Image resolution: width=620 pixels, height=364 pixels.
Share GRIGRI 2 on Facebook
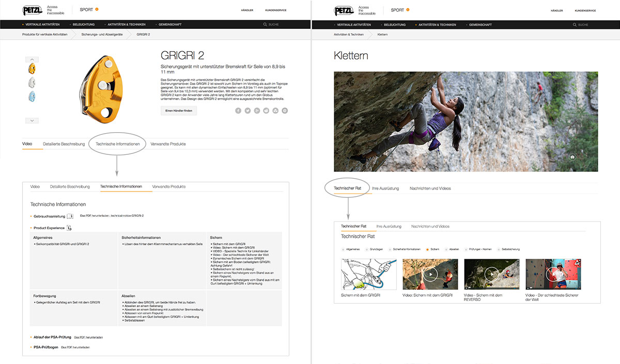point(238,110)
